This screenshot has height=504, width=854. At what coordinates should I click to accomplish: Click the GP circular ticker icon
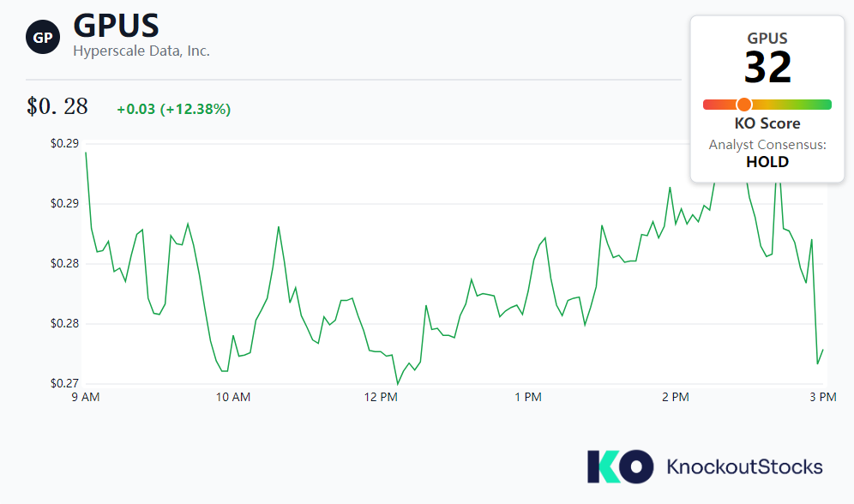(42, 37)
